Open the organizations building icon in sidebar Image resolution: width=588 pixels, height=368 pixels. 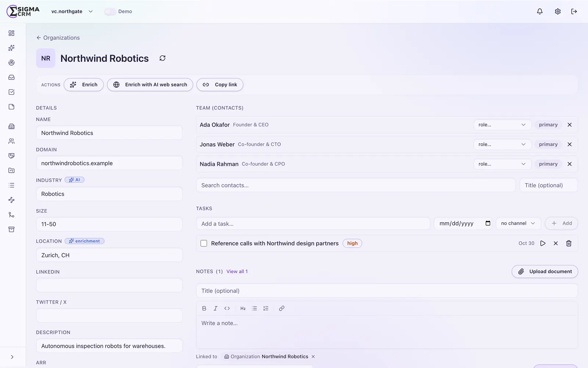(11, 126)
